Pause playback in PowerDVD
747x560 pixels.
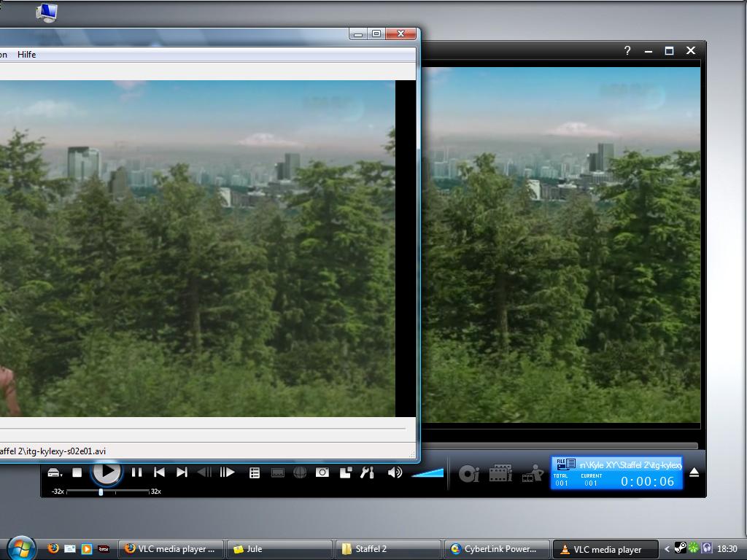coord(136,472)
